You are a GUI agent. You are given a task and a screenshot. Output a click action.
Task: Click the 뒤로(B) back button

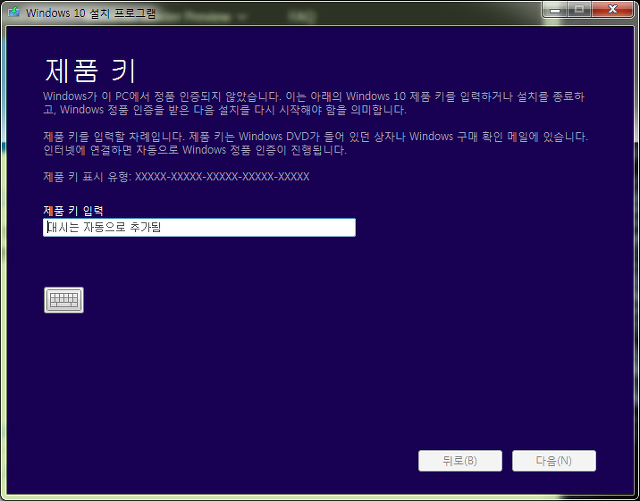point(460,461)
